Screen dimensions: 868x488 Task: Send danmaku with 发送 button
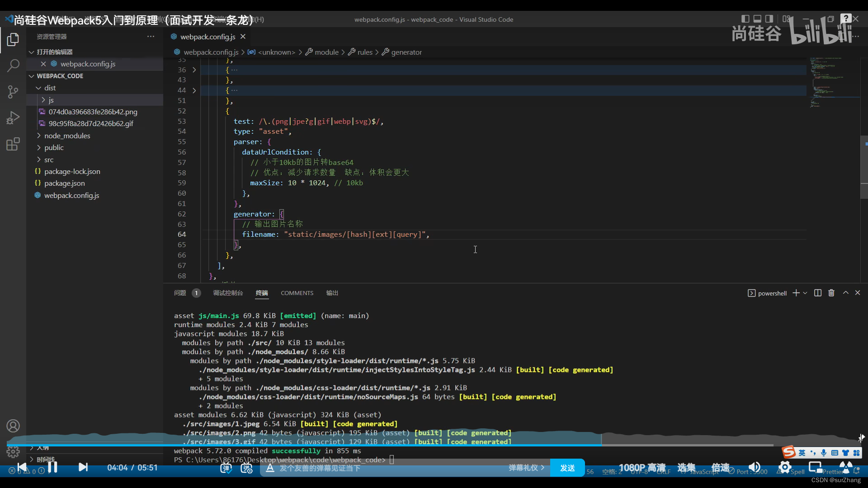click(567, 468)
